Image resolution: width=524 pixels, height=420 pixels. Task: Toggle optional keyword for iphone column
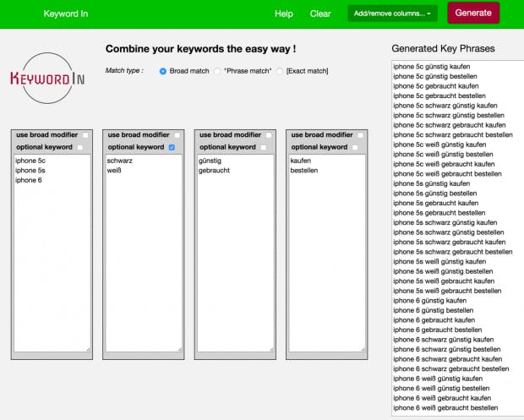[x=80, y=147]
